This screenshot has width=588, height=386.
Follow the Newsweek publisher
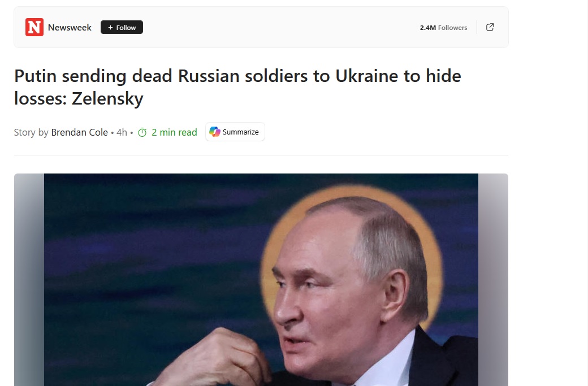coord(122,27)
